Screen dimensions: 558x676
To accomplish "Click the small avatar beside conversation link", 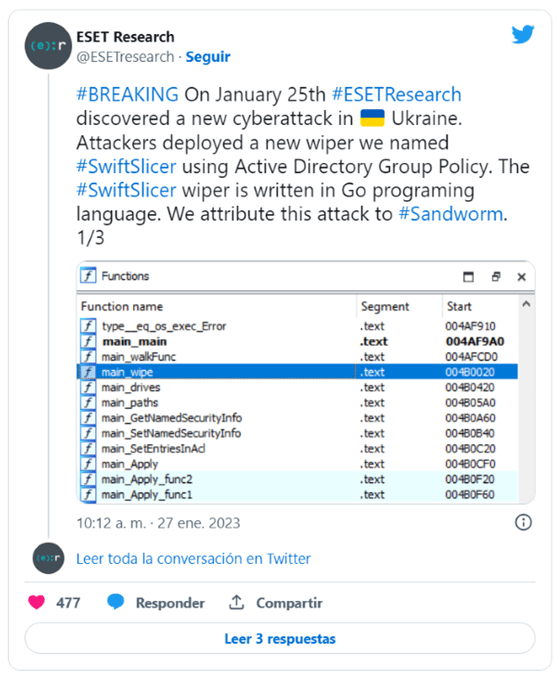I will pos(48,558).
